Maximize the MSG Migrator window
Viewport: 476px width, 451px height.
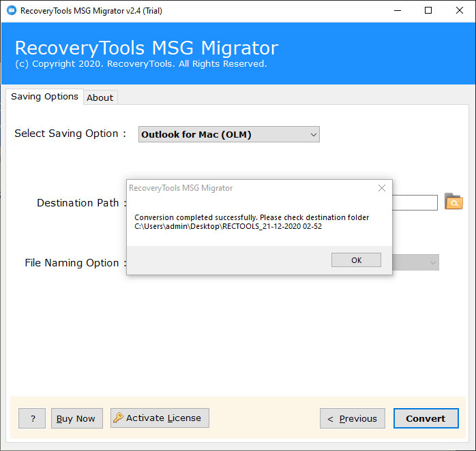tap(428, 11)
